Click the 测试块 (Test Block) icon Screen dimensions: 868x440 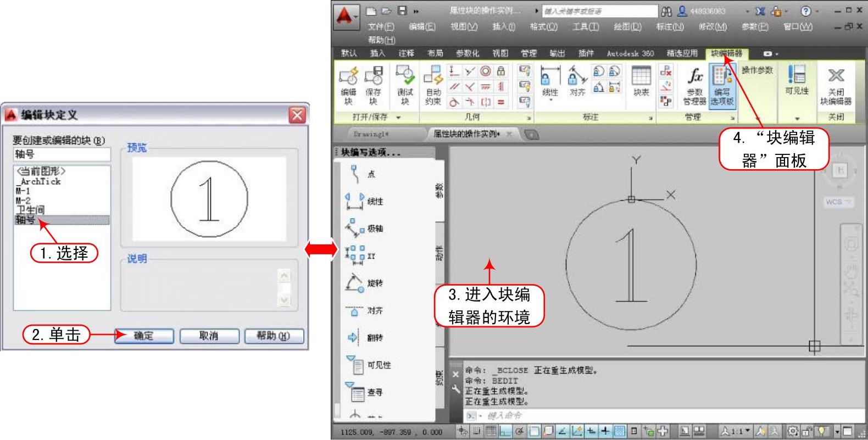pos(405,86)
